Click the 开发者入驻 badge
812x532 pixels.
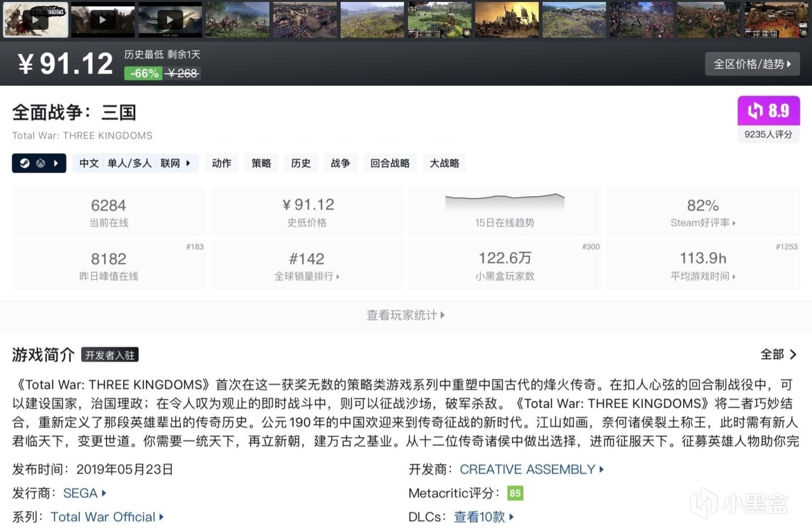click(110, 355)
